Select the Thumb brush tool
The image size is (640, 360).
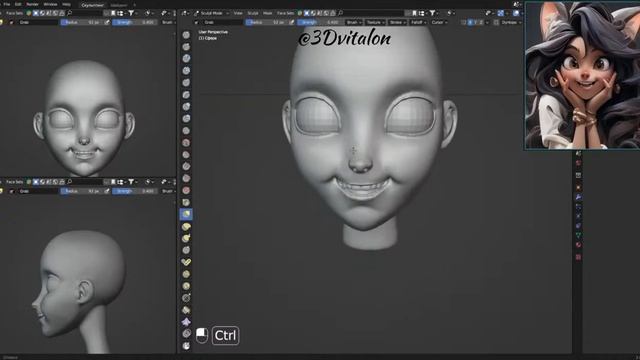[186, 250]
